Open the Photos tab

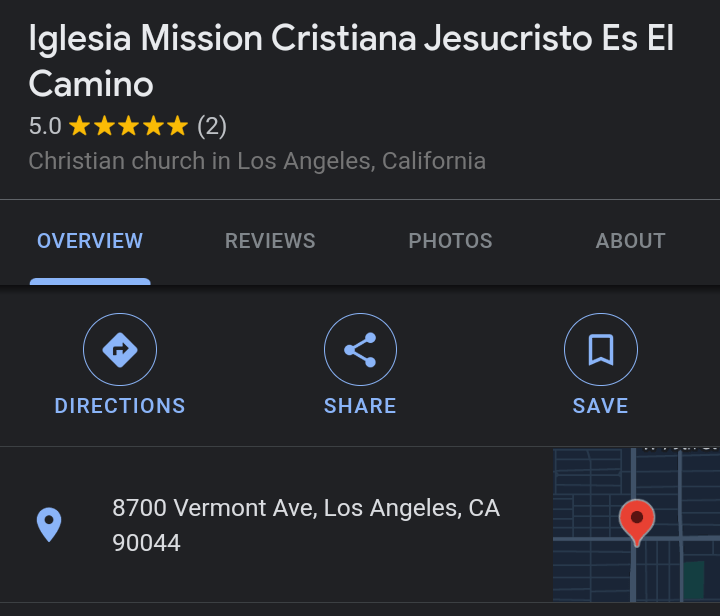click(450, 241)
